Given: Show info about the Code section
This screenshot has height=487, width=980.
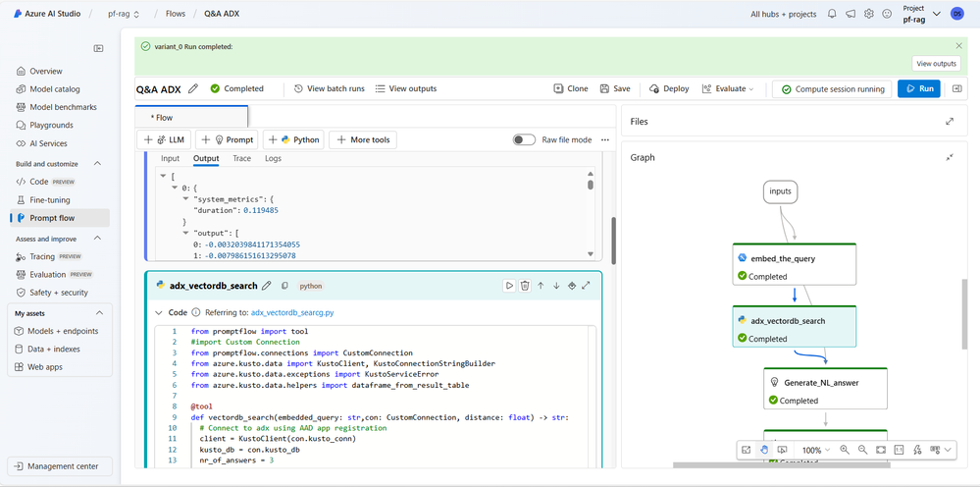Looking at the screenshot, I should (195, 312).
